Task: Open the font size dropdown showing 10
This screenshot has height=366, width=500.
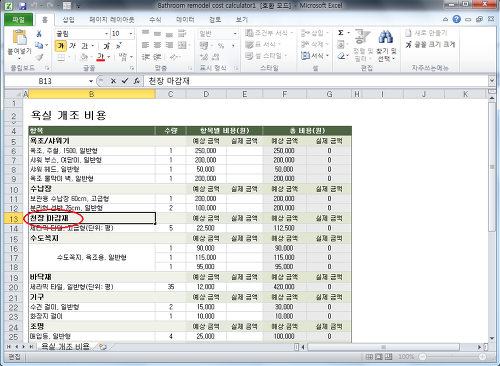Action: (x=131, y=34)
